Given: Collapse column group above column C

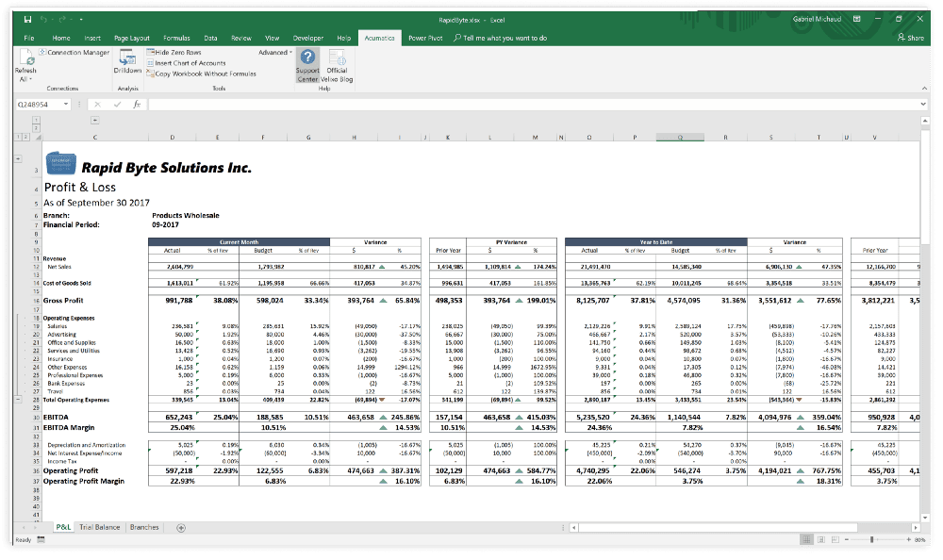Looking at the screenshot, I should [95, 121].
